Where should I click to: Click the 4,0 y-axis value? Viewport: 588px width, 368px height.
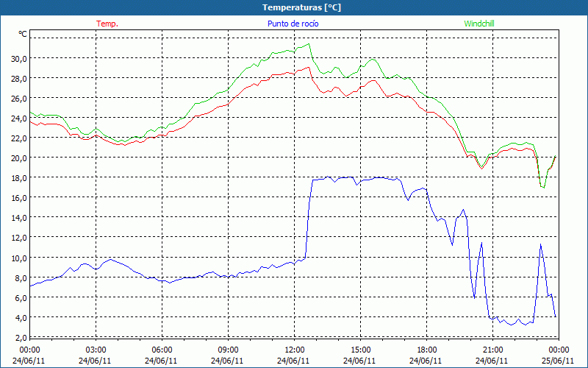(21, 318)
